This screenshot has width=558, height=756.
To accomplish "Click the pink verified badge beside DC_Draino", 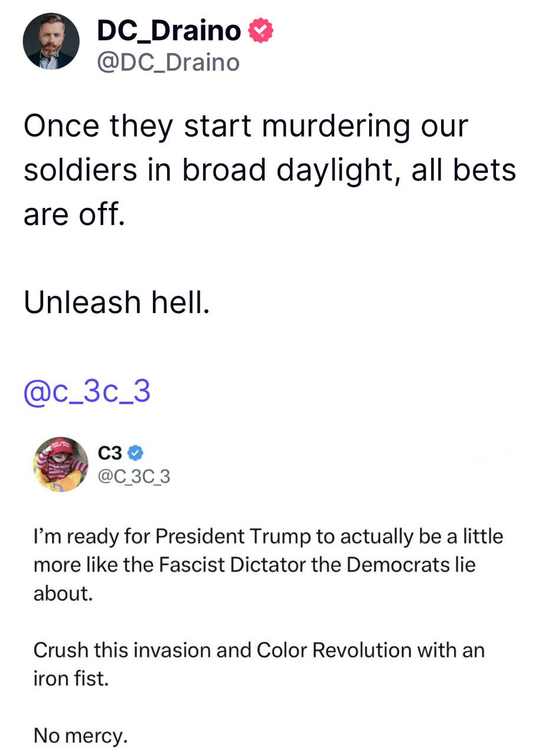I will pyautogui.click(x=260, y=30).
